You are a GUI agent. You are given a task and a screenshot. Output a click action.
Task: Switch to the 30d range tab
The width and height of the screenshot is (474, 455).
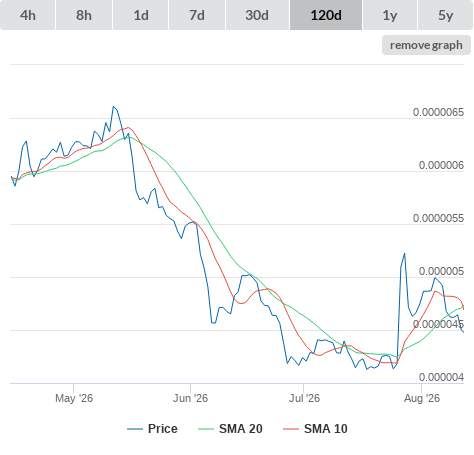point(257,15)
